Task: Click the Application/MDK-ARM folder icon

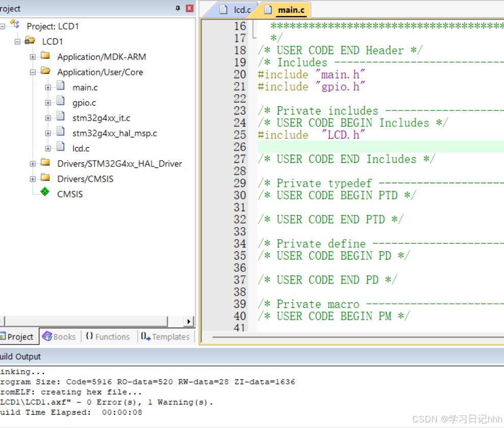Action: click(45, 56)
